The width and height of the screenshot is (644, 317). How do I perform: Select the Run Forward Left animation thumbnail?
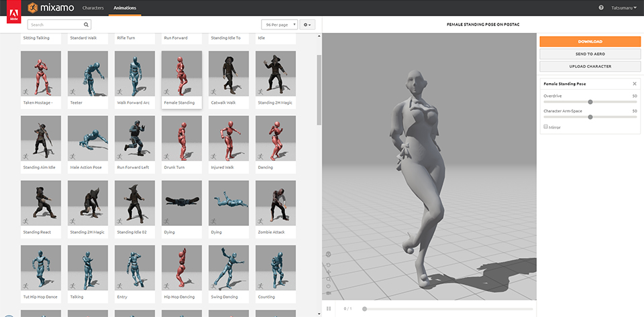(135, 138)
